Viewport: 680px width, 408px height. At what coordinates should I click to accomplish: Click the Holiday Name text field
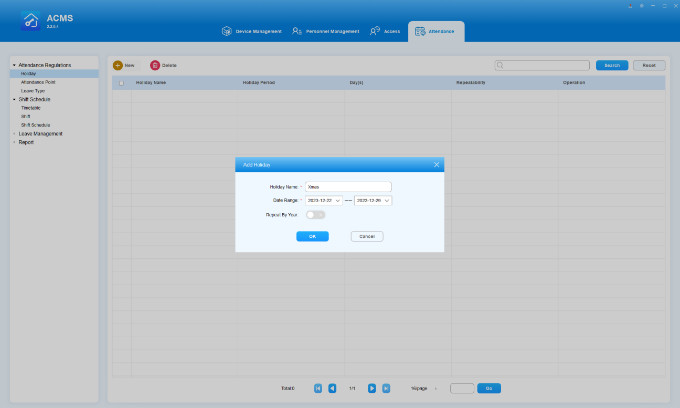coord(348,186)
